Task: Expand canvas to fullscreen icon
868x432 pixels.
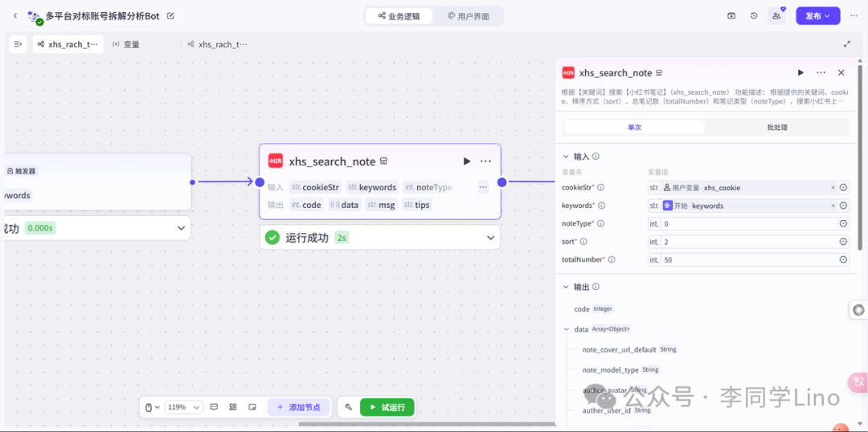Action: [x=846, y=43]
